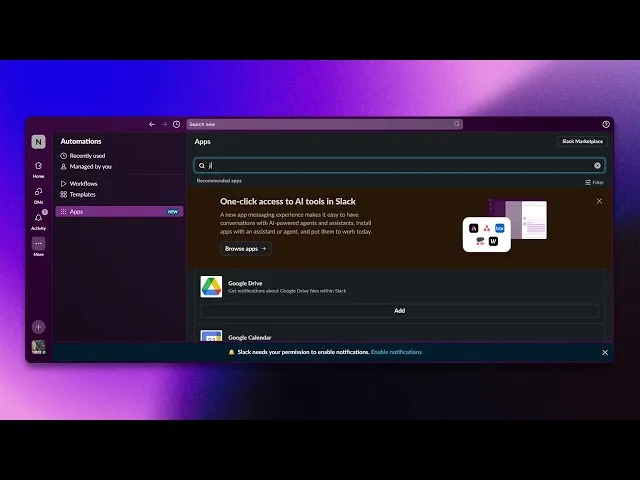Open user profile avatar
The height and width of the screenshot is (480, 640).
(x=38, y=347)
